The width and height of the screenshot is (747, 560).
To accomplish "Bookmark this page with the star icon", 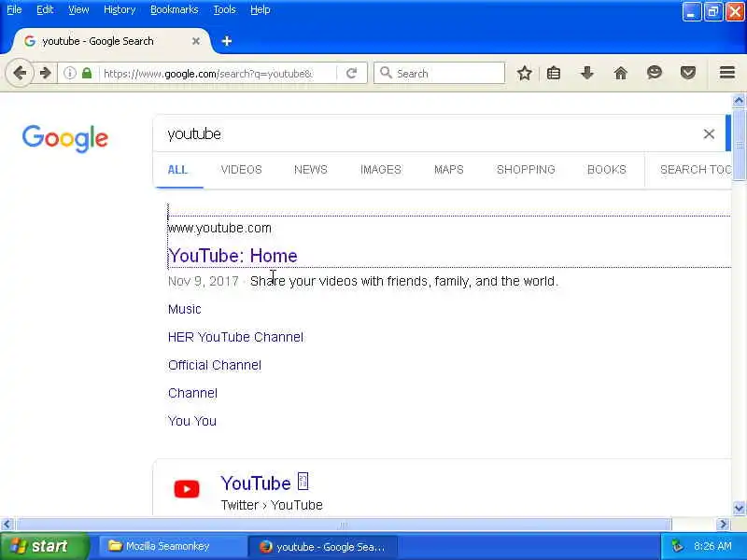I will (x=525, y=73).
